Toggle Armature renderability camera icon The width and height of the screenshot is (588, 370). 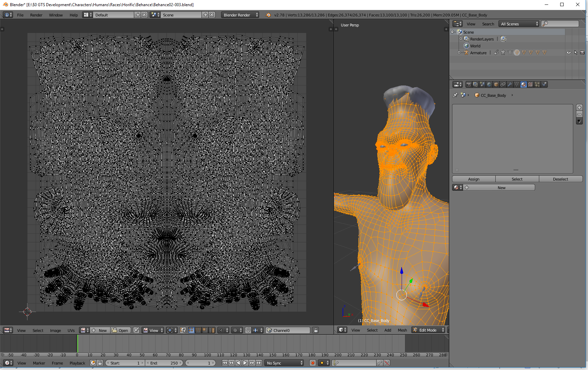(x=582, y=53)
